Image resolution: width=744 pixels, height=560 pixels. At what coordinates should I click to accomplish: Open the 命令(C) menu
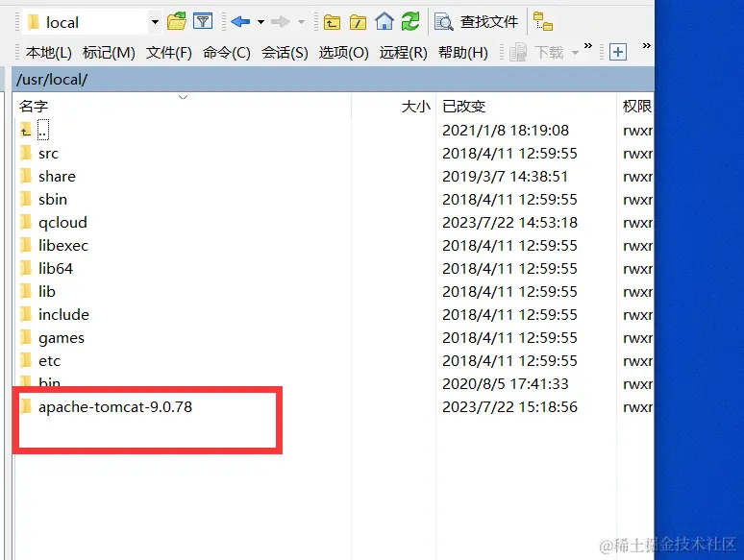(x=226, y=52)
